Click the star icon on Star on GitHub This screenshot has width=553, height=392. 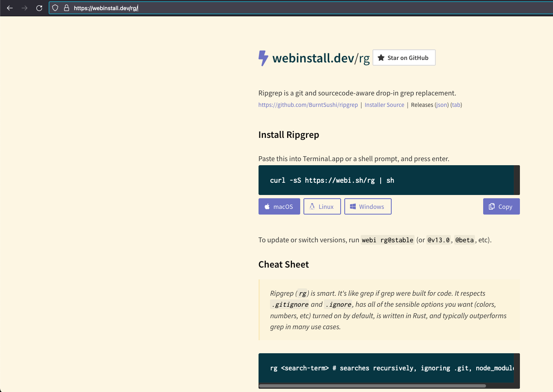click(x=381, y=58)
